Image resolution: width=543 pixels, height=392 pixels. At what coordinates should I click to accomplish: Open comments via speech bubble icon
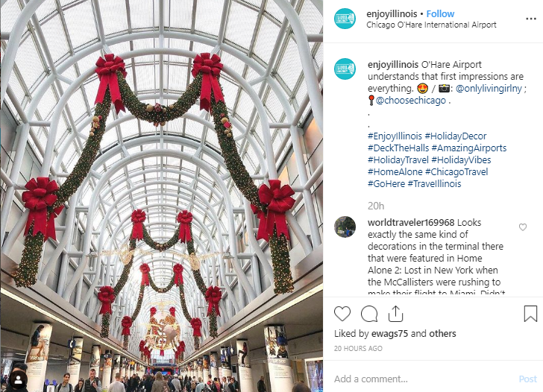(x=369, y=314)
